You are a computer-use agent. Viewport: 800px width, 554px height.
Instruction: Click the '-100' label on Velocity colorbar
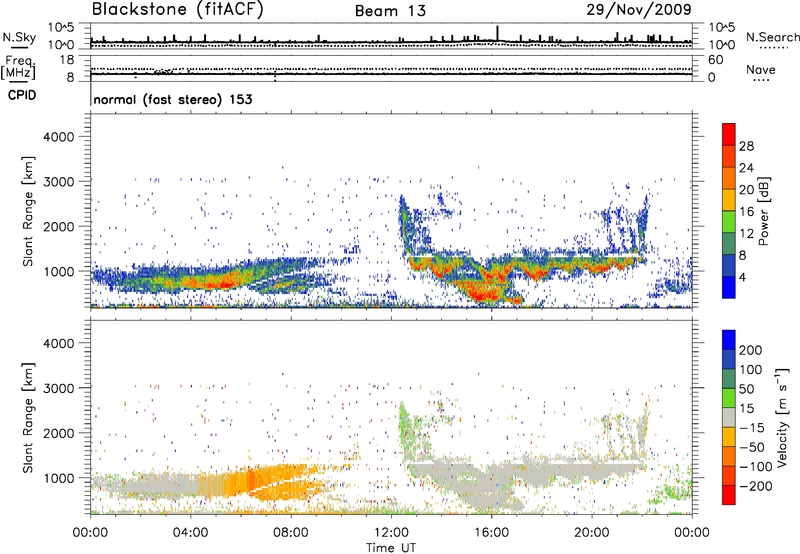[x=756, y=467]
